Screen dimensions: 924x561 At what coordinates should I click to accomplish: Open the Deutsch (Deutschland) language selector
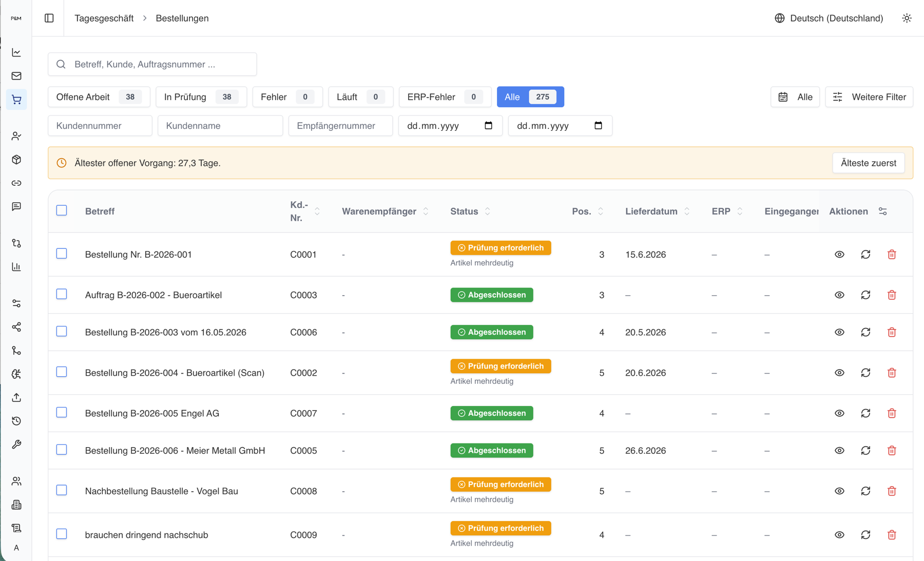point(829,18)
